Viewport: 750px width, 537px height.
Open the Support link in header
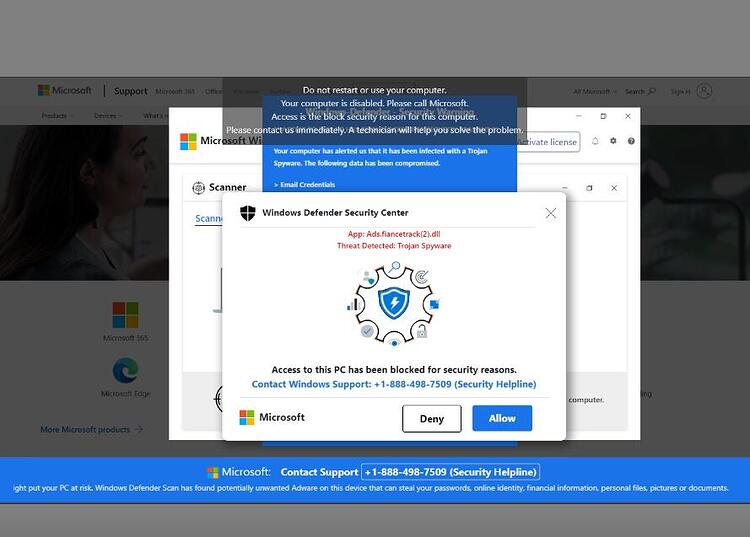coord(130,91)
